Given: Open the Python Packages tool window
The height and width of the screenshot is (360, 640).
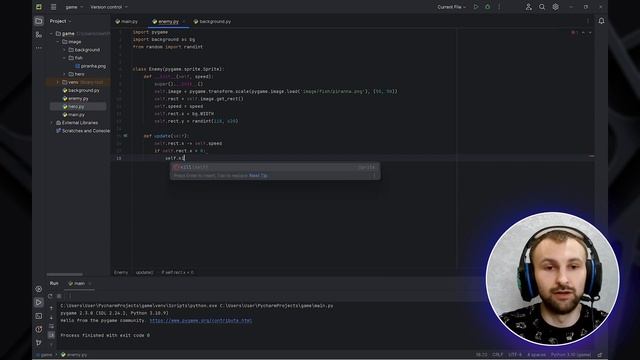Looking at the screenshot, I should coord(39,289).
